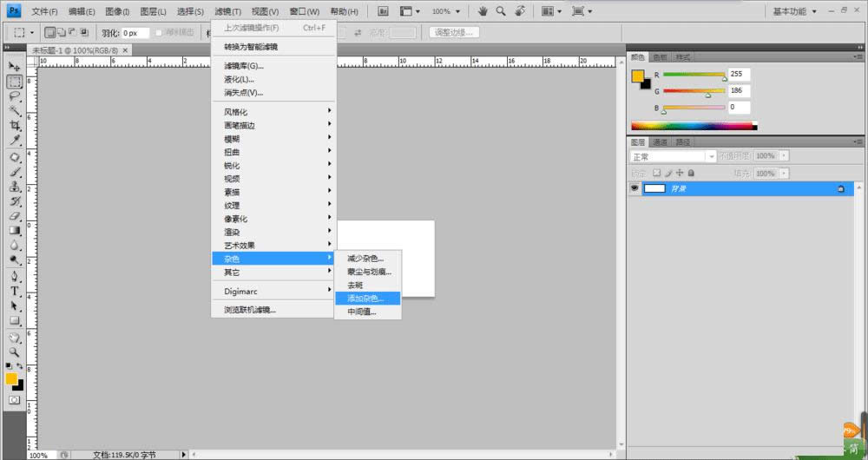Select the Crop tool
The image size is (868, 460).
coord(15,126)
